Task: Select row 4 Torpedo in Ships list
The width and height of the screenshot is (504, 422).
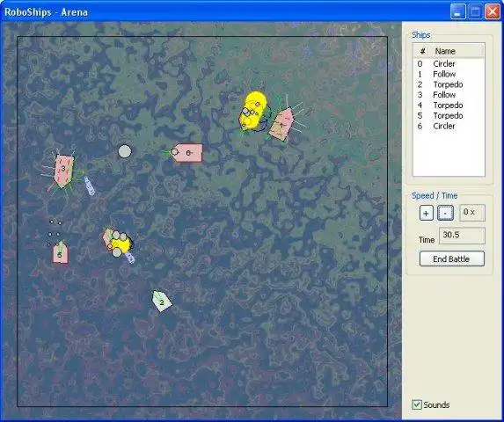Action: point(449,105)
